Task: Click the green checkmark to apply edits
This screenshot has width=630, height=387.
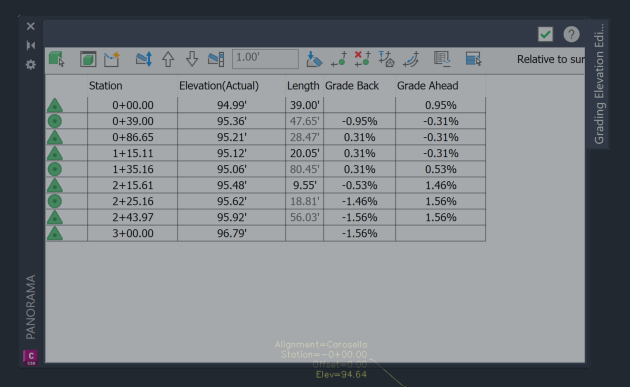Action: [x=545, y=34]
